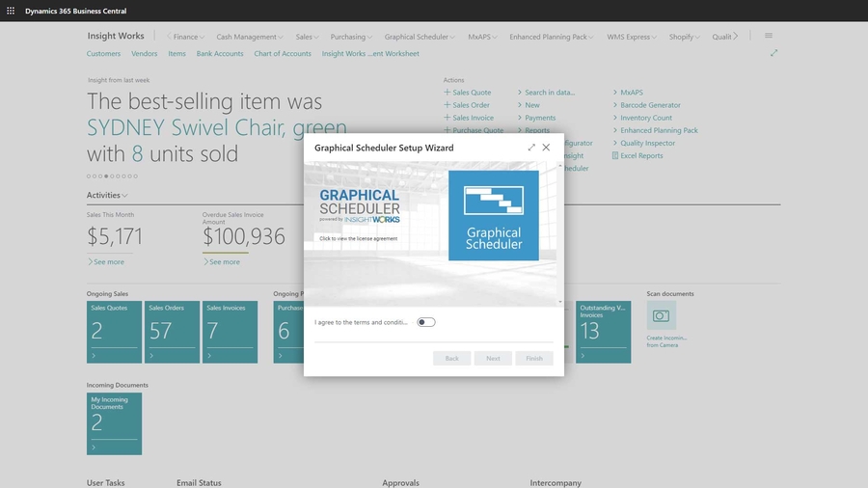
Task: Click the camera icon under Scan documents
Action: (x=661, y=315)
